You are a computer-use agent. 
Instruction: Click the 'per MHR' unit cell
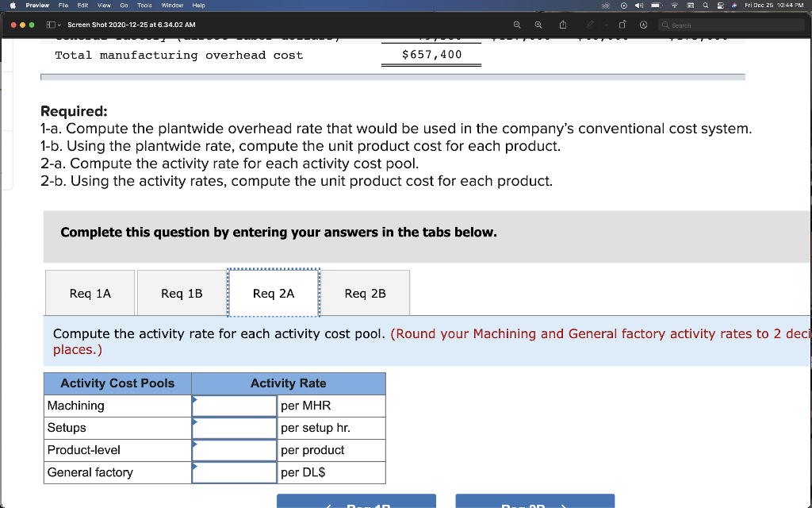(x=331, y=406)
